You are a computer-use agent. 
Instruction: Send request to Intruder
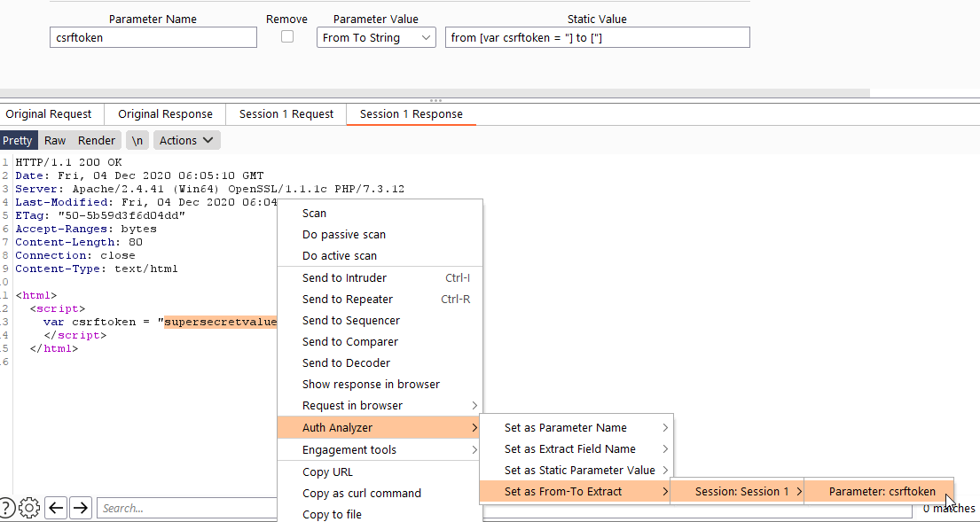point(380,278)
